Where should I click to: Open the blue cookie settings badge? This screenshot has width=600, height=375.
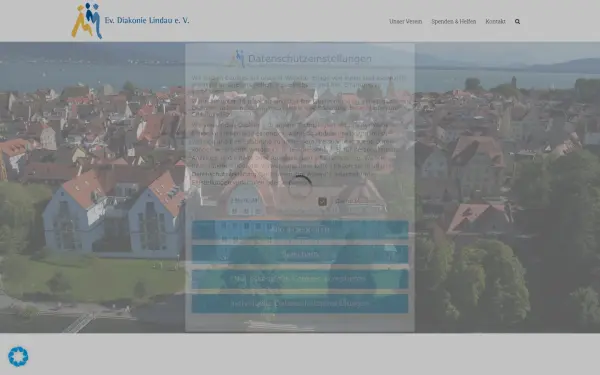[18, 357]
